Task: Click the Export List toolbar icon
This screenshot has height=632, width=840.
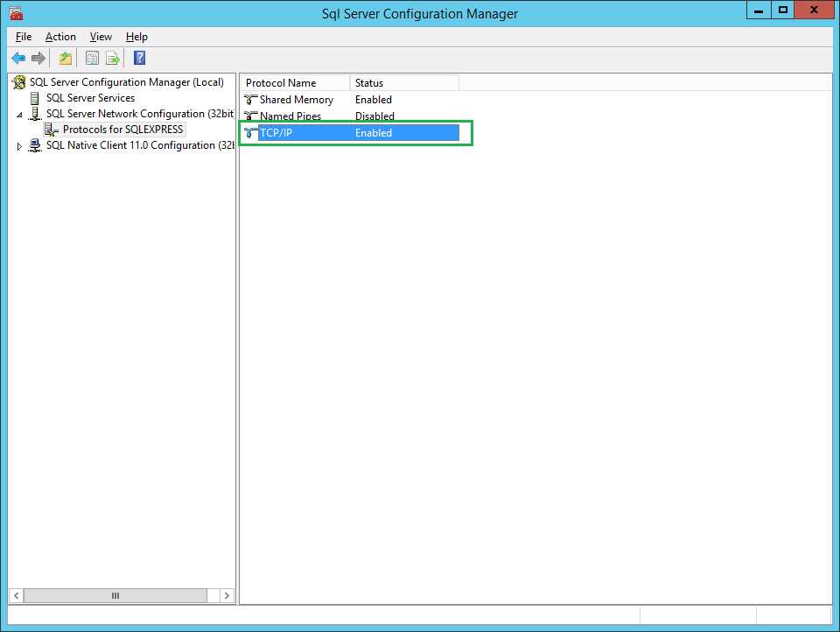Action: (x=113, y=58)
